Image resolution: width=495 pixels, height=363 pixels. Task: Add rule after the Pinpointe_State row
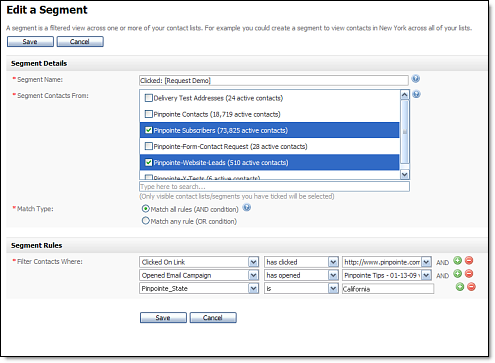tap(460, 287)
